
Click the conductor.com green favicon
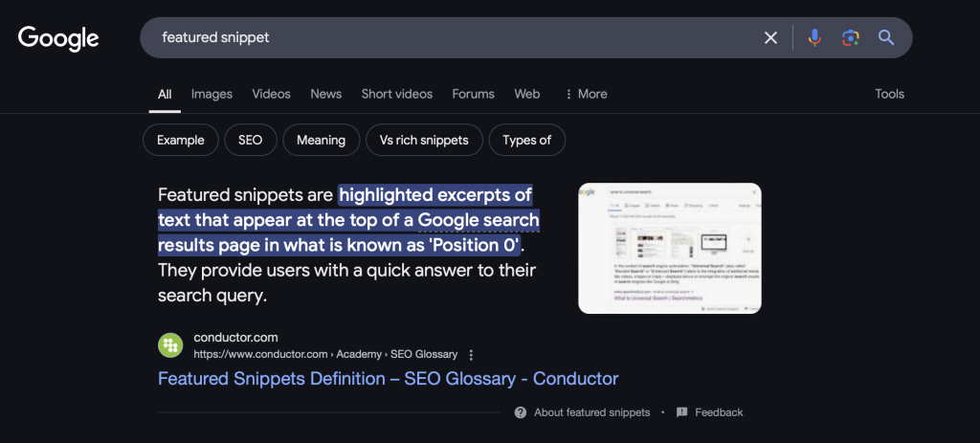[170, 345]
